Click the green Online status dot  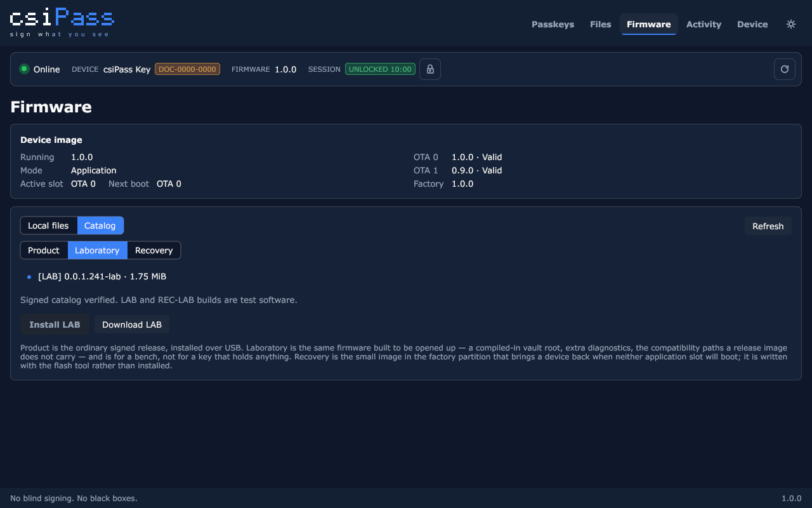25,69
